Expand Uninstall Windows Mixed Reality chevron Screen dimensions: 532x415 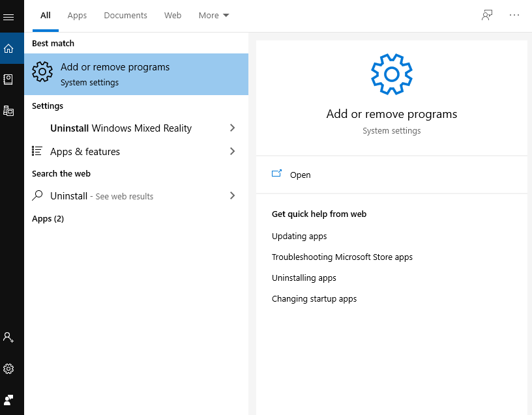point(232,128)
